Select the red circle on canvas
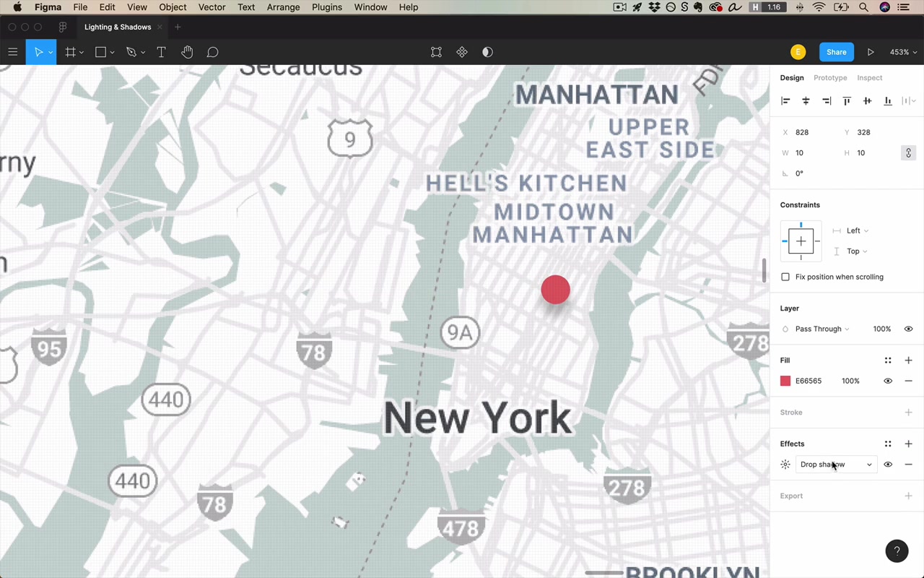 (x=555, y=290)
